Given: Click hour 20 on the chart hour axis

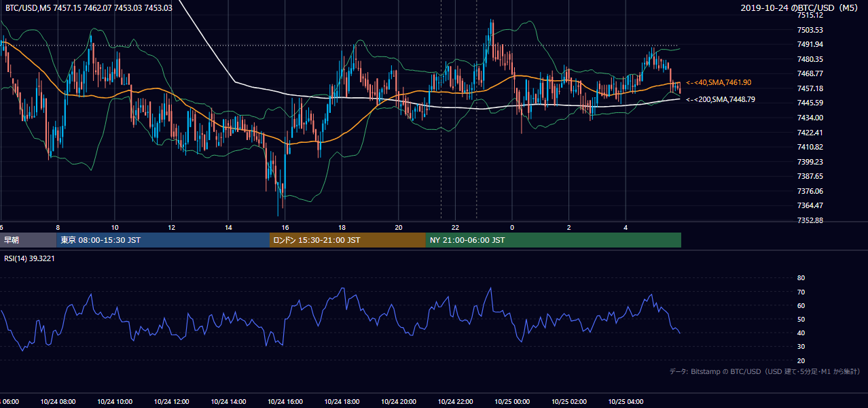Looking at the screenshot, I should [399, 227].
